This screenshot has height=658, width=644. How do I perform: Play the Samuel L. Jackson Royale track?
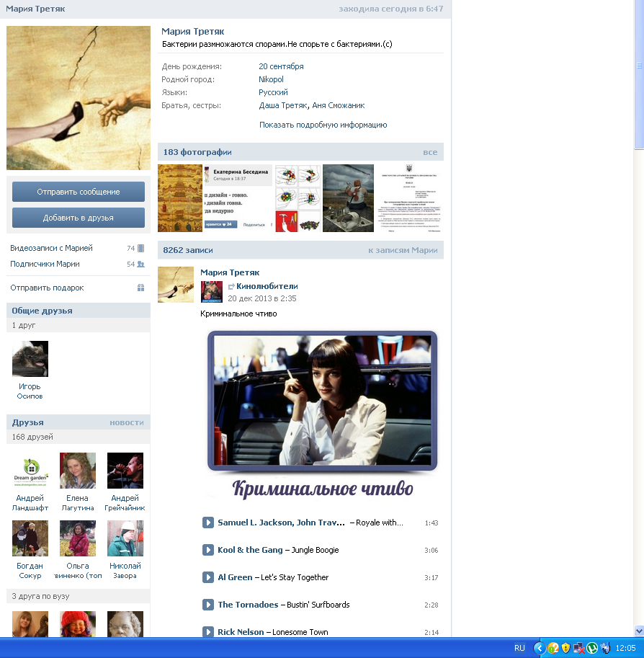tap(207, 523)
